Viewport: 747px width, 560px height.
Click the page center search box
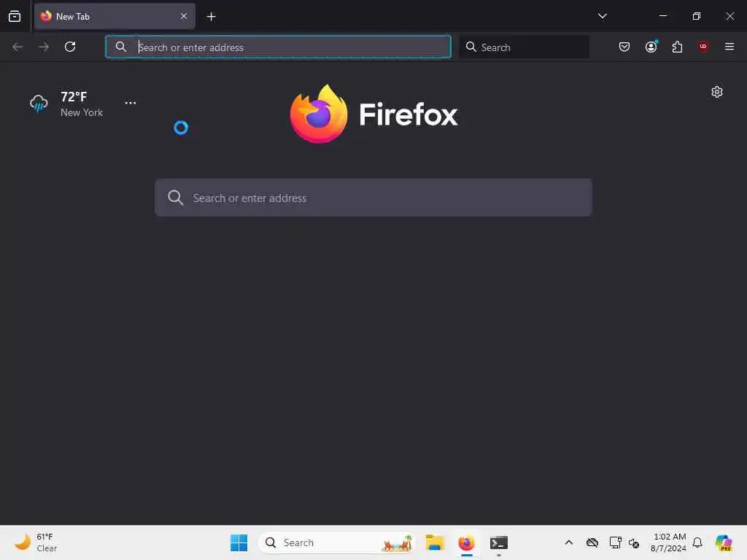pos(373,198)
